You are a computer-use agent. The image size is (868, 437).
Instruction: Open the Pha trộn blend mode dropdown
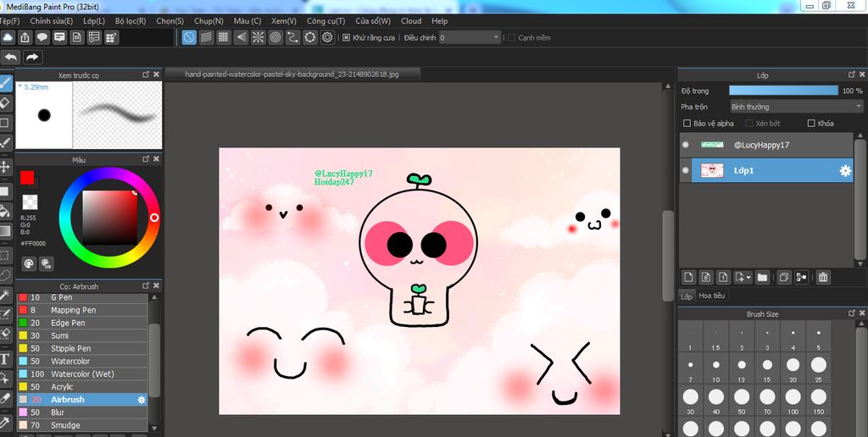[796, 107]
